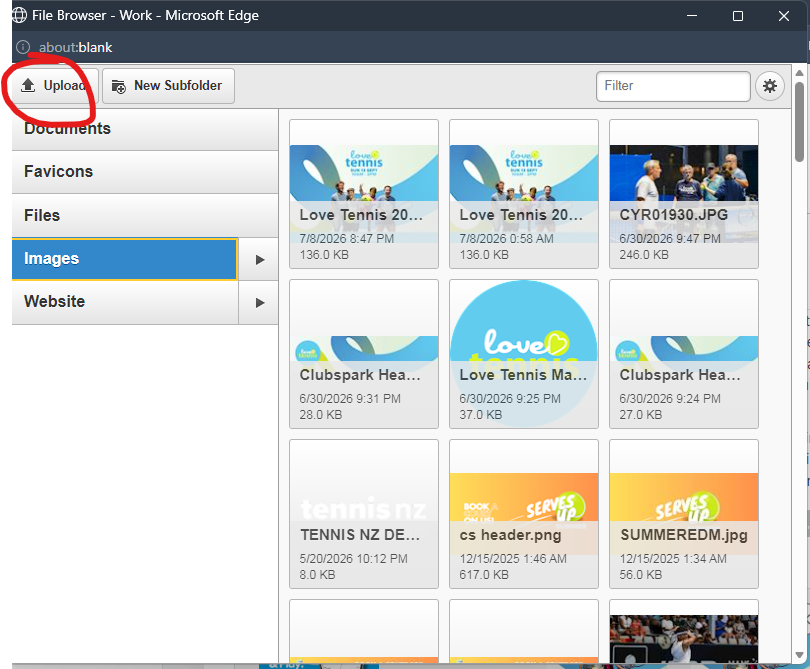This screenshot has height=669, width=810.
Task: Select the cs header.png image
Action: (524, 514)
